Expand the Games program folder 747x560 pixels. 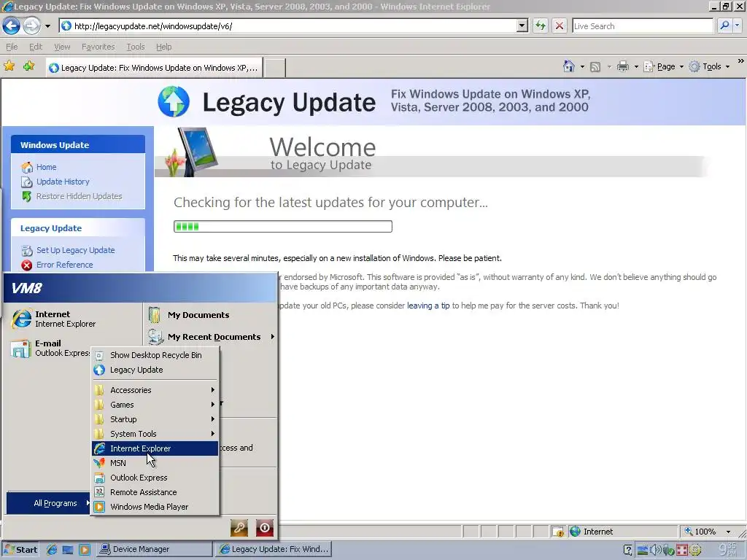(x=155, y=405)
